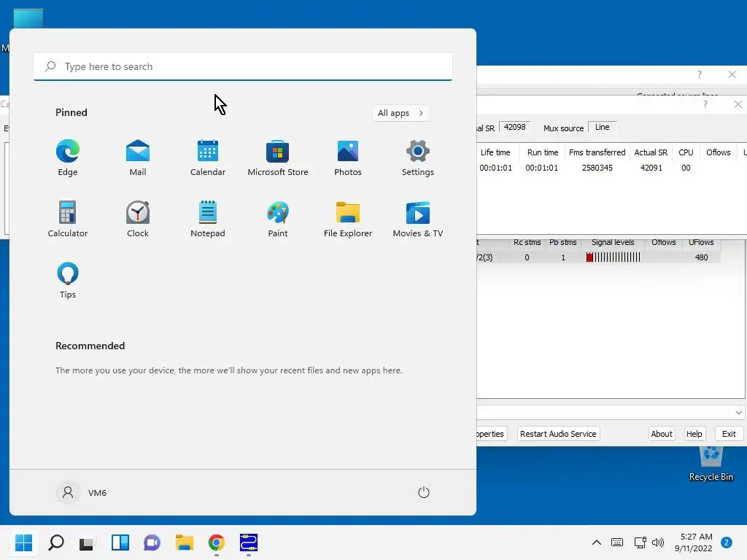The width and height of the screenshot is (747, 560).
Task: Launch the Mail app
Action: (x=138, y=158)
